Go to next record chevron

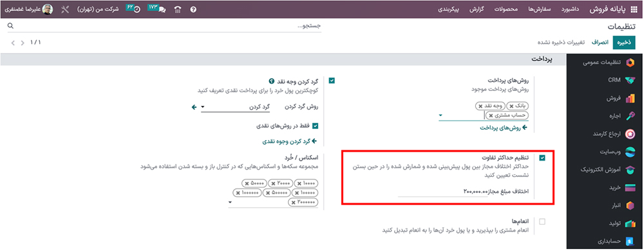point(13,43)
